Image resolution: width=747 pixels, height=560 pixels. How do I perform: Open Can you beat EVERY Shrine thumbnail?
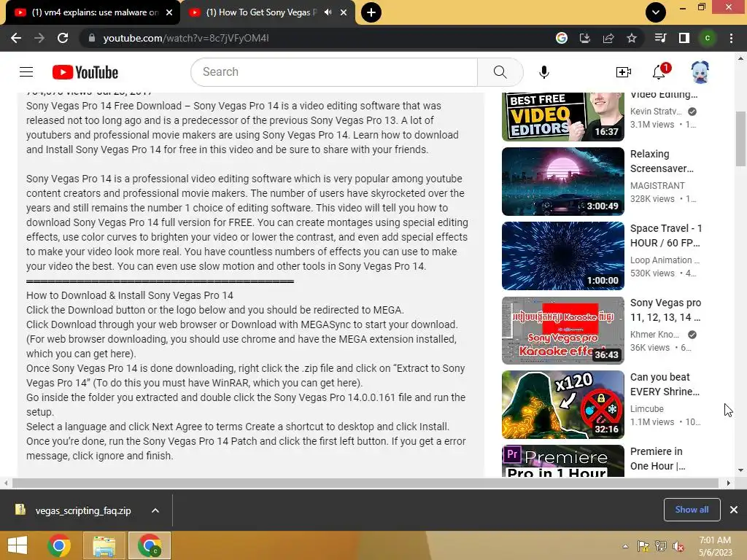[x=562, y=404]
